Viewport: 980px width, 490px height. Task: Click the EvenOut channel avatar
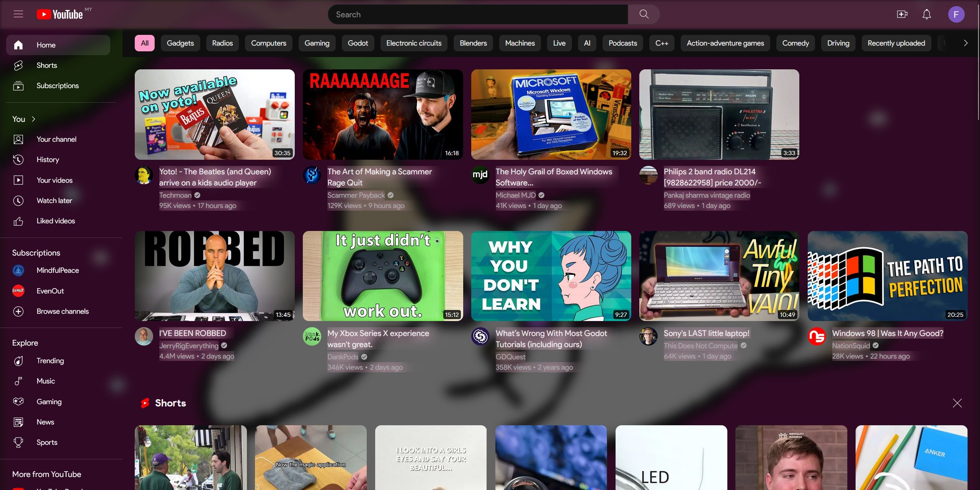[18, 291]
